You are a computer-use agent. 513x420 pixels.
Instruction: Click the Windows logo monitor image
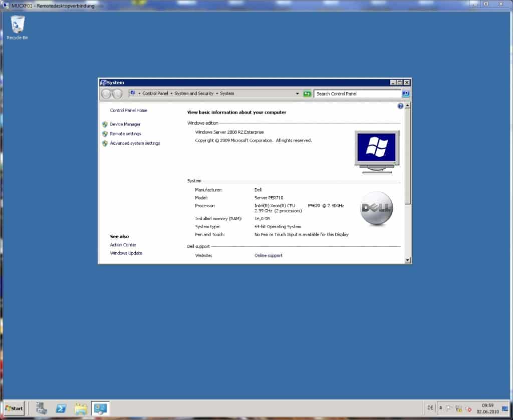point(377,151)
